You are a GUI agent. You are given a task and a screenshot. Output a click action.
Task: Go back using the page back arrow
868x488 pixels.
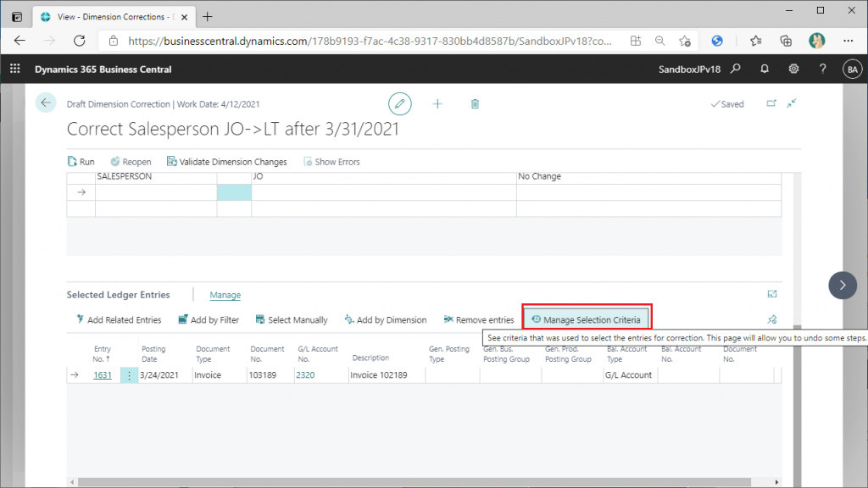[46, 103]
